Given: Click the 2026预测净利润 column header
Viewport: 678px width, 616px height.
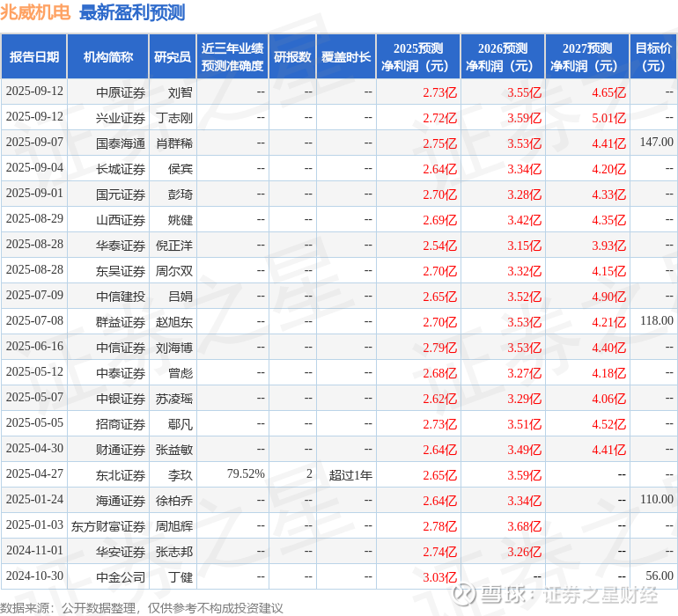Looking at the screenshot, I should point(503,57).
